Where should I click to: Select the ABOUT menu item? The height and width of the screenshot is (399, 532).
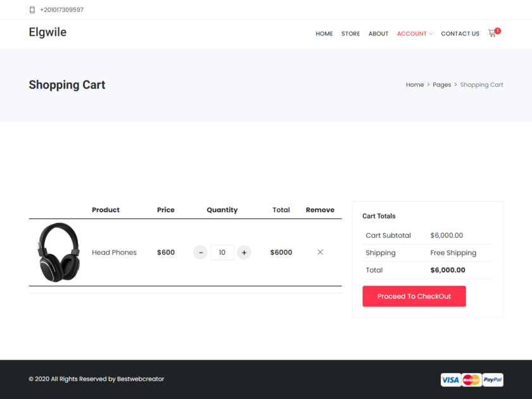pos(378,34)
